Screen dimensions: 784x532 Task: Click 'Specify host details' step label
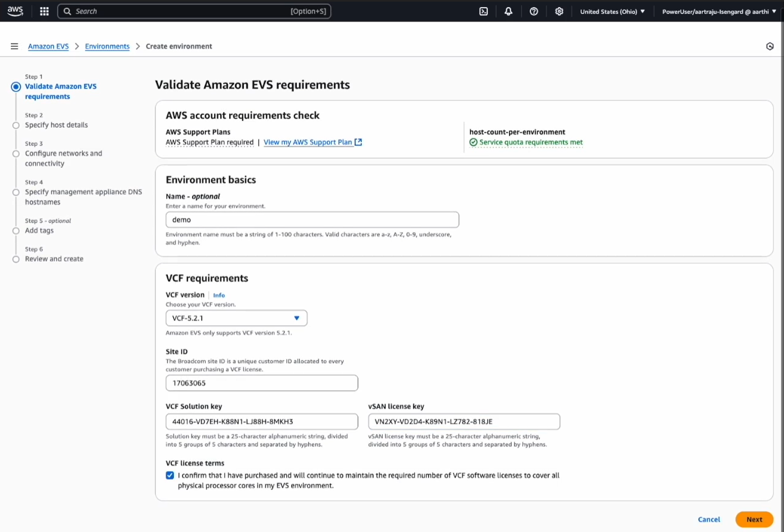(x=57, y=125)
